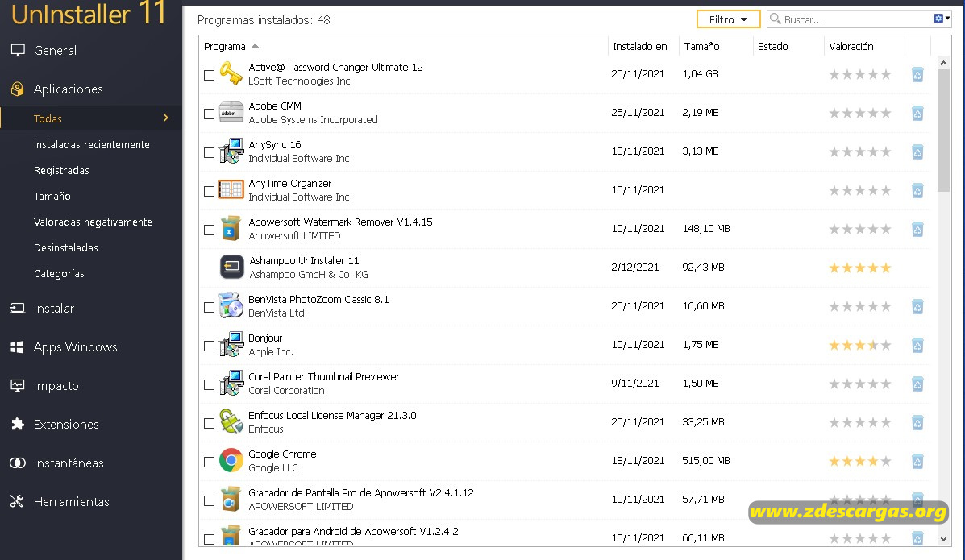
Task: Click the Instantáneas sidebar icon
Action: tap(18, 463)
